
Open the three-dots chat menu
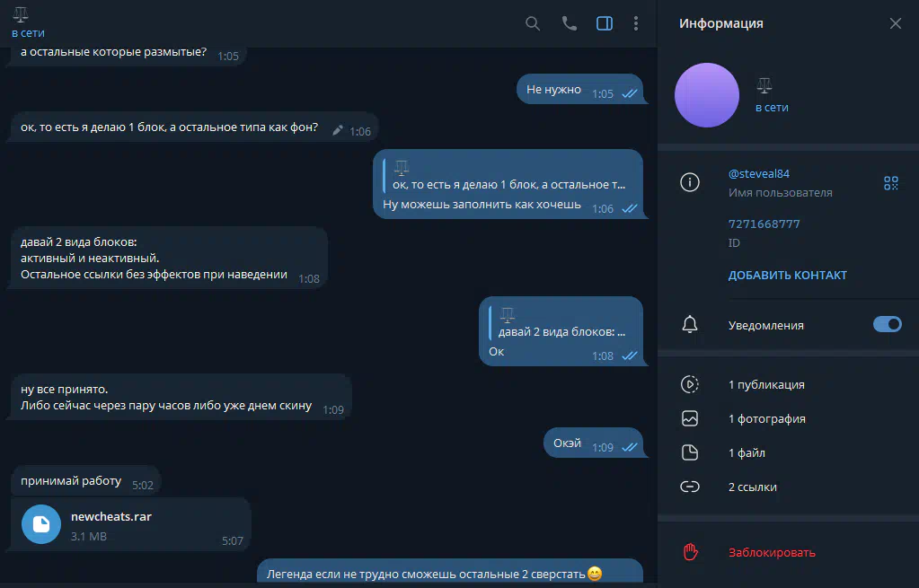click(x=636, y=23)
